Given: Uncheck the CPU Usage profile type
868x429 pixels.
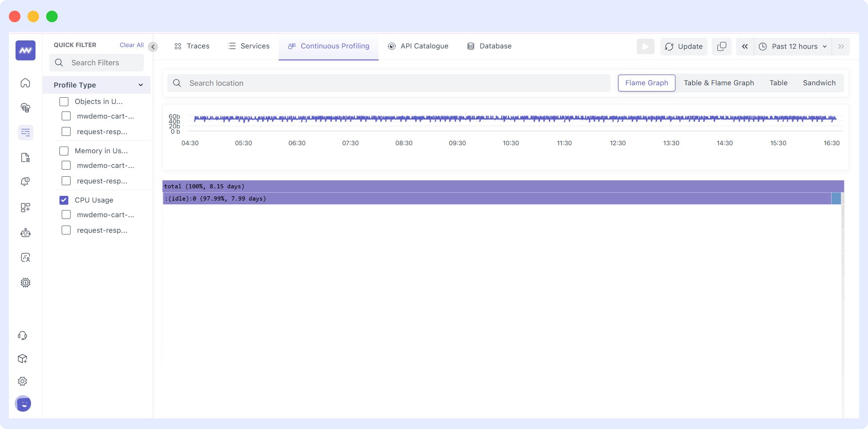Looking at the screenshot, I should tap(64, 200).
